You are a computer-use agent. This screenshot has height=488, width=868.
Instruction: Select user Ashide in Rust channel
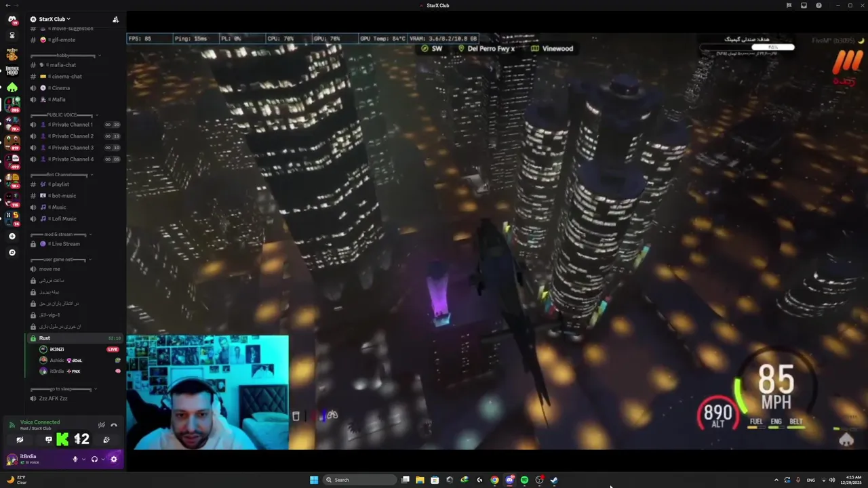pyautogui.click(x=80, y=361)
